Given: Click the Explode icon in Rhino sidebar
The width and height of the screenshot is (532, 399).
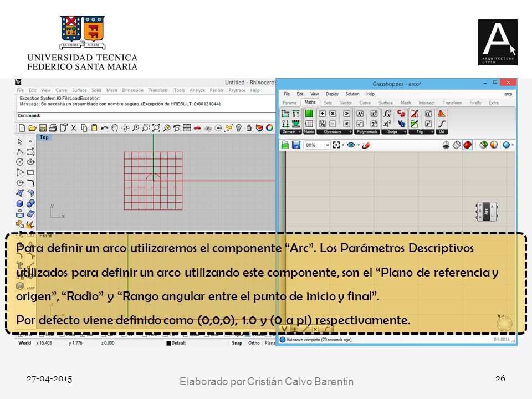Looking at the screenshot, I should pos(30,224).
